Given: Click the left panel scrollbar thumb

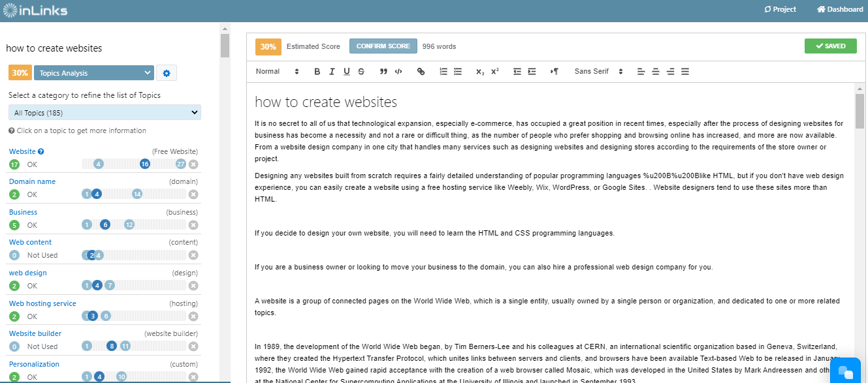Looking at the screenshot, I should [x=225, y=46].
